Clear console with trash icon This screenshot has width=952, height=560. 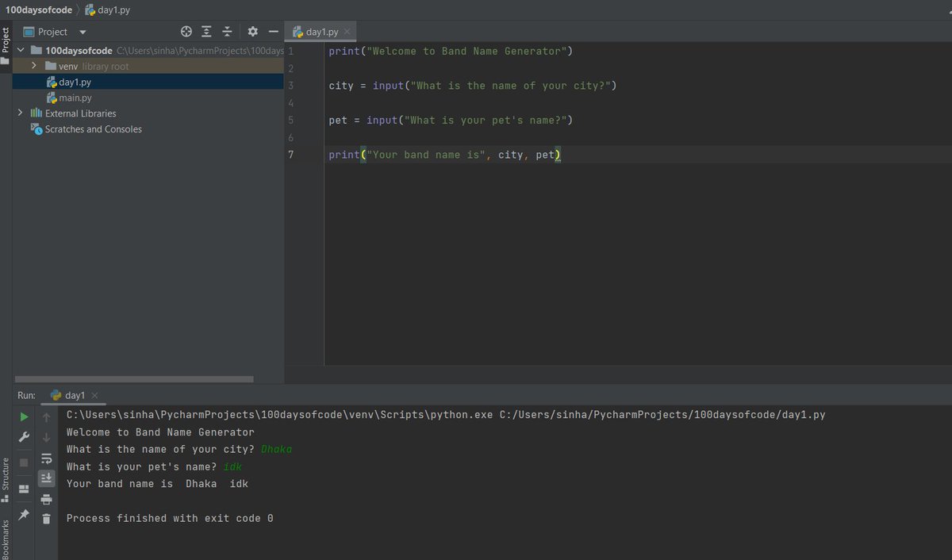tap(47, 519)
